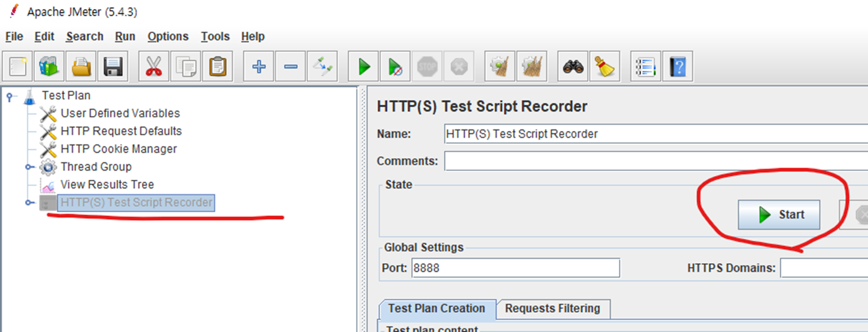
Task: Open Search using binoculars icon
Action: point(573,66)
